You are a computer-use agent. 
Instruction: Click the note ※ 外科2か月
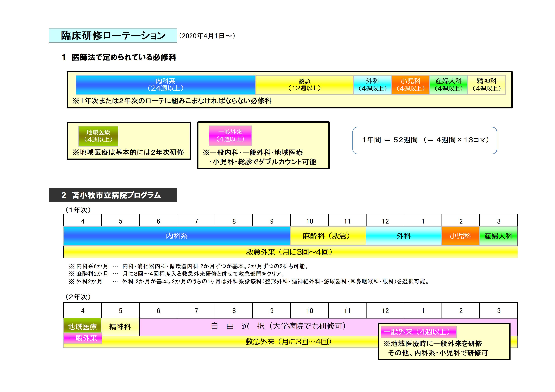(85, 282)
